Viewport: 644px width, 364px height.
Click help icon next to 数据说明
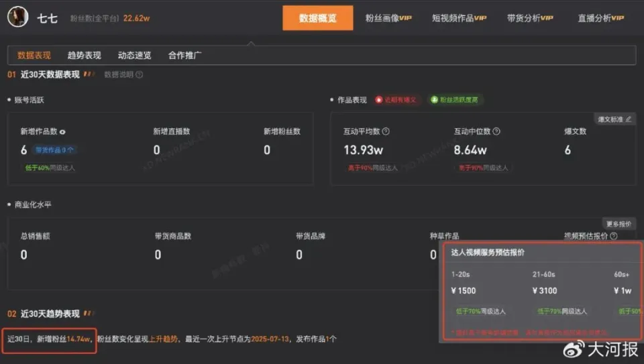click(x=140, y=74)
